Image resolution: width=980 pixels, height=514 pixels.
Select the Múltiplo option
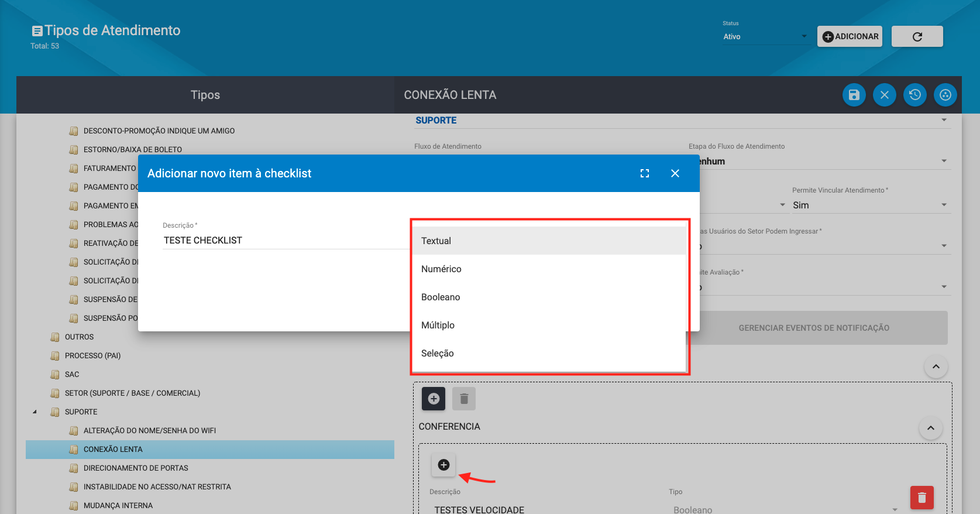pos(549,325)
